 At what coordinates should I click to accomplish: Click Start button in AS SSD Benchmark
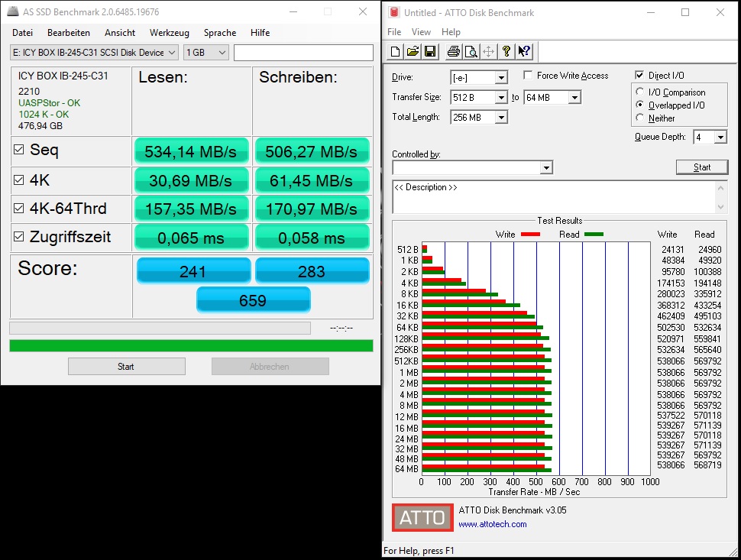pos(127,366)
